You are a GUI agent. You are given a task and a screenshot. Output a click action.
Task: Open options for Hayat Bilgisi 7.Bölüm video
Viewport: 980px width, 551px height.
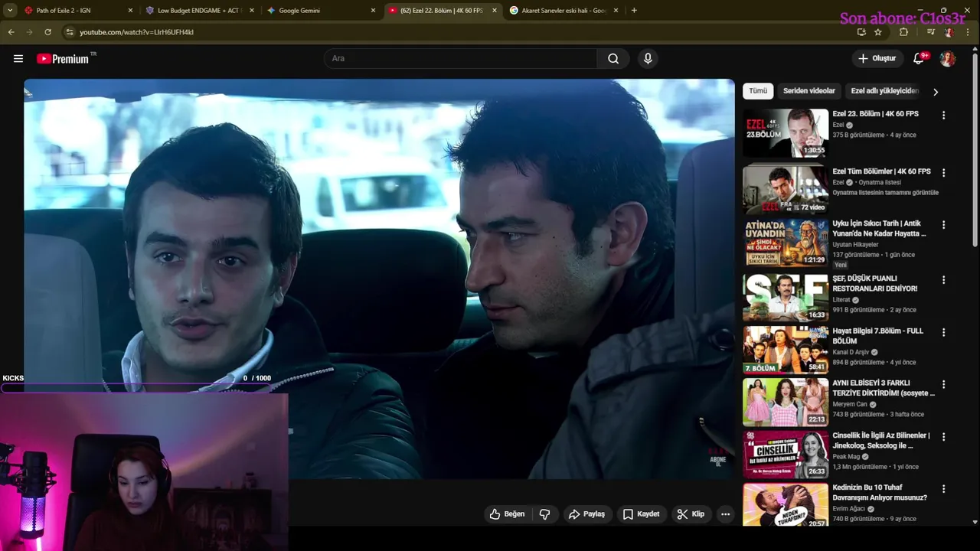[x=943, y=332]
